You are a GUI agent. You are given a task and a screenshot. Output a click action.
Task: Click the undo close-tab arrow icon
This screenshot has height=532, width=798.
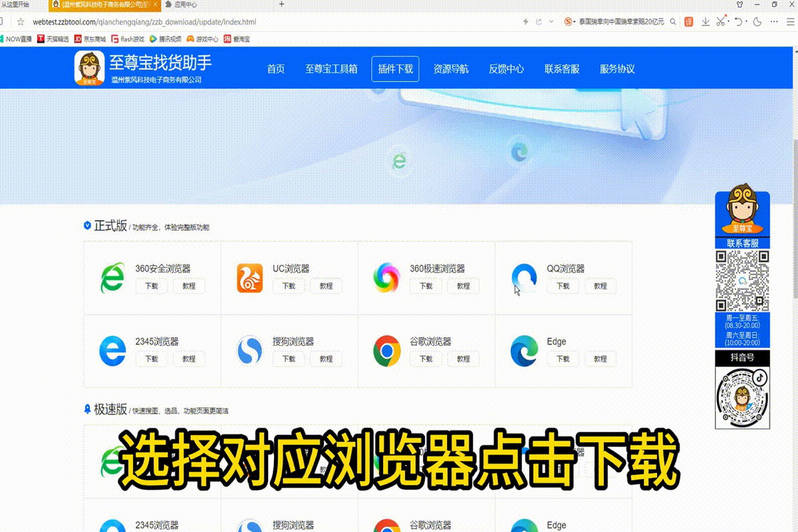739,22
